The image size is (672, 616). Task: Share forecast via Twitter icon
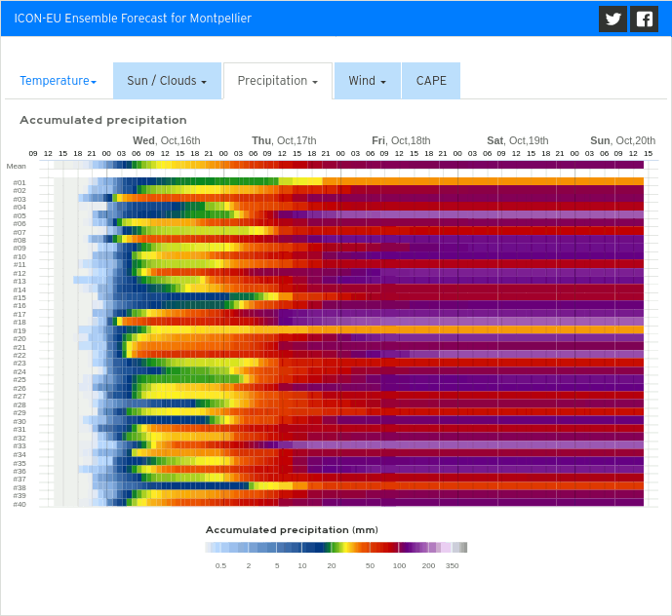[x=613, y=19]
